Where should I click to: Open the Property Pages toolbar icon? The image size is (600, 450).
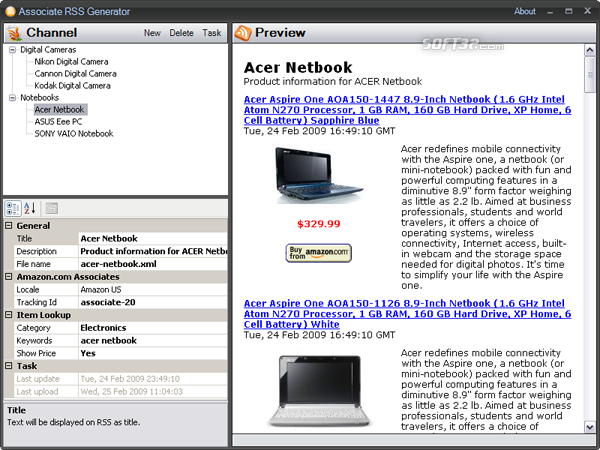click(52, 209)
